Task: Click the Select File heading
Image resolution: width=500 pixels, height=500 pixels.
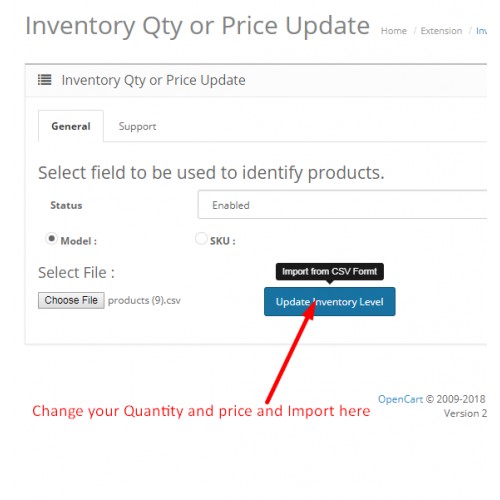Action: click(x=76, y=273)
